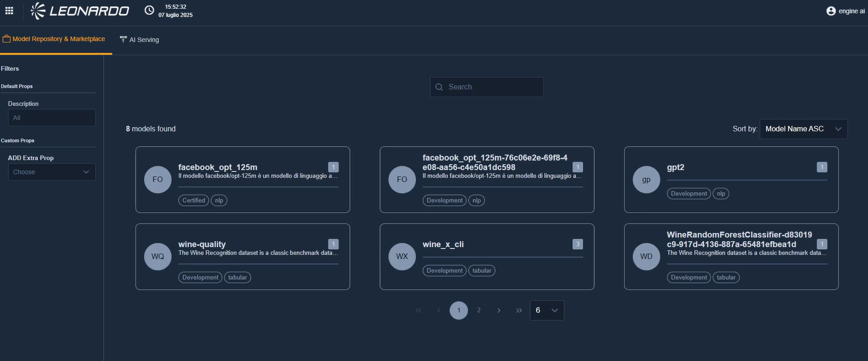Click the WQ avatar of wine-quality
868x361 pixels.
(x=158, y=256)
